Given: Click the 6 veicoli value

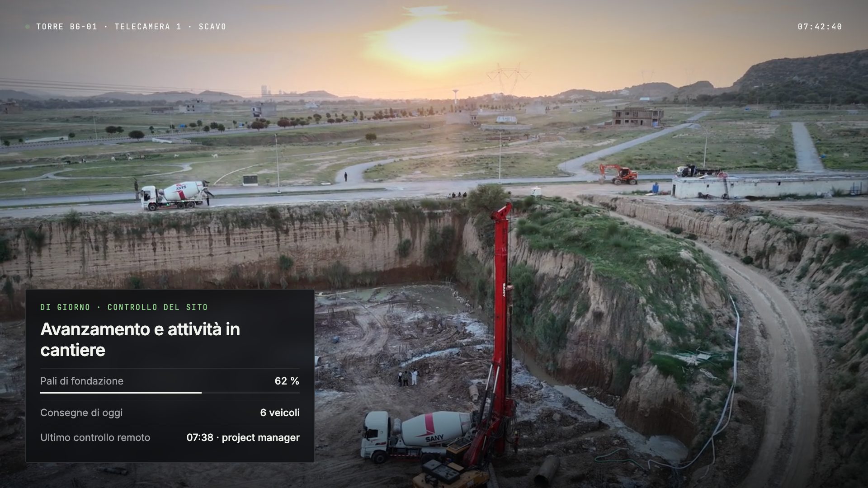Looking at the screenshot, I should tap(280, 413).
